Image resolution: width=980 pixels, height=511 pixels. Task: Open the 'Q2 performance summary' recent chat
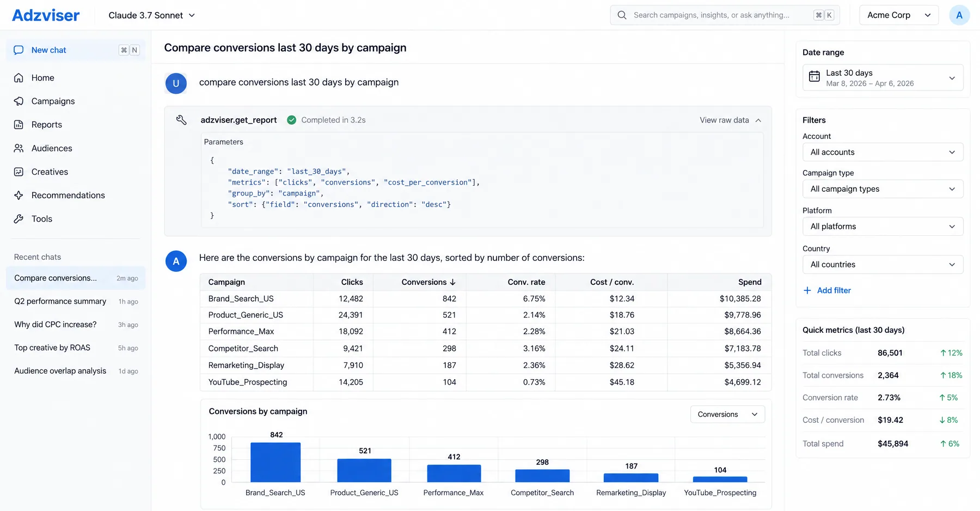point(76,301)
